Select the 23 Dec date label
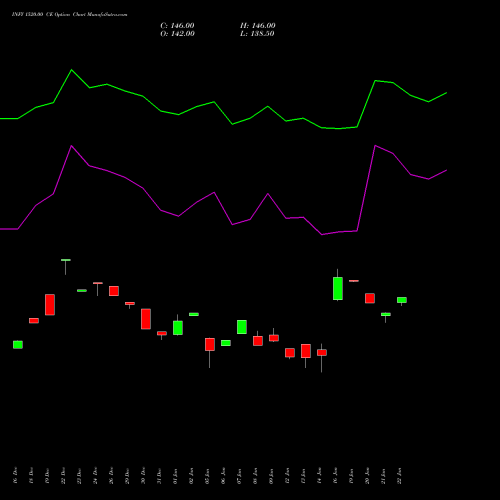 pyautogui.click(x=79, y=476)
